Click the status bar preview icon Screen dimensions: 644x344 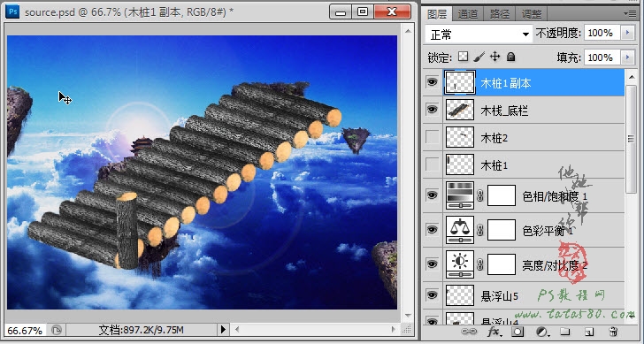point(57,330)
